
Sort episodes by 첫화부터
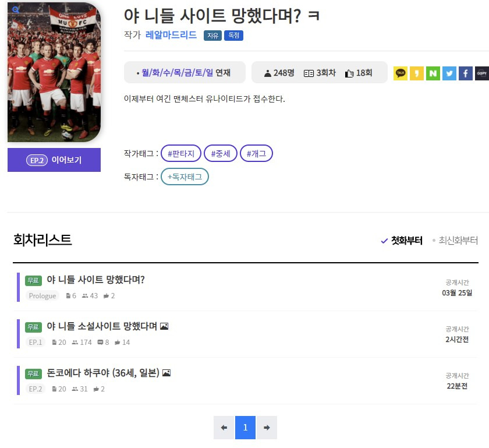pyautogui.click(x=402, y=241)
